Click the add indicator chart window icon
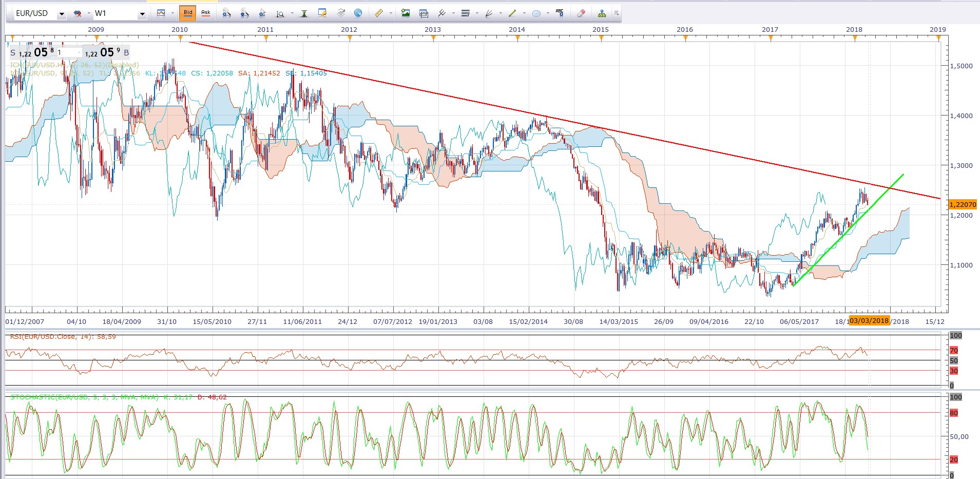The image size is (980, 479). [424, 13]
